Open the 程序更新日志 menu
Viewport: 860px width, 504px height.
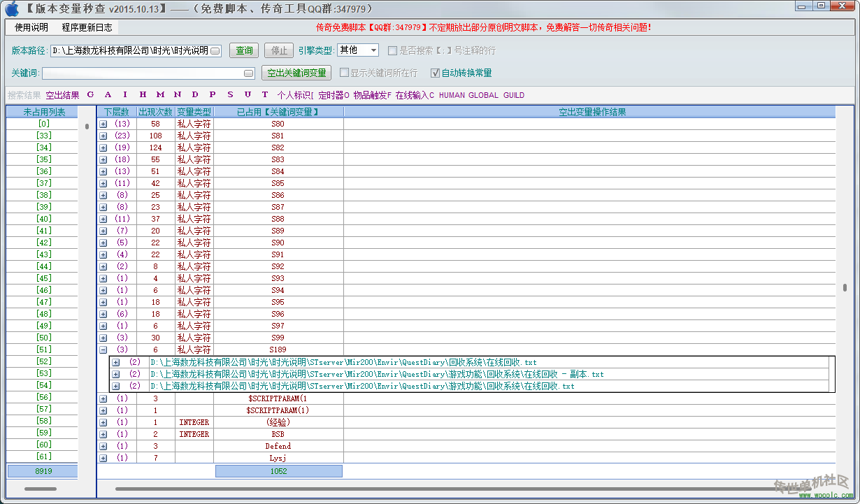87,27
